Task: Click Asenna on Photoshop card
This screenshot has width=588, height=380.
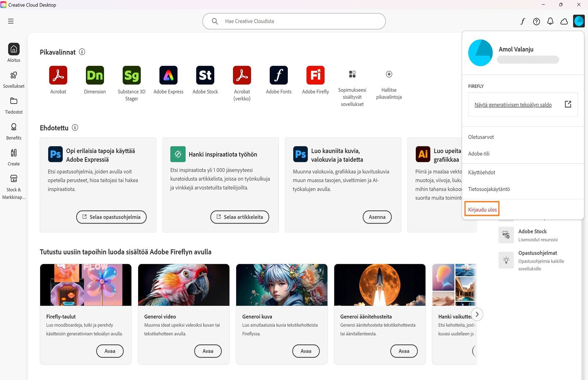Action: pyautogui.click(x=377, y=217)
